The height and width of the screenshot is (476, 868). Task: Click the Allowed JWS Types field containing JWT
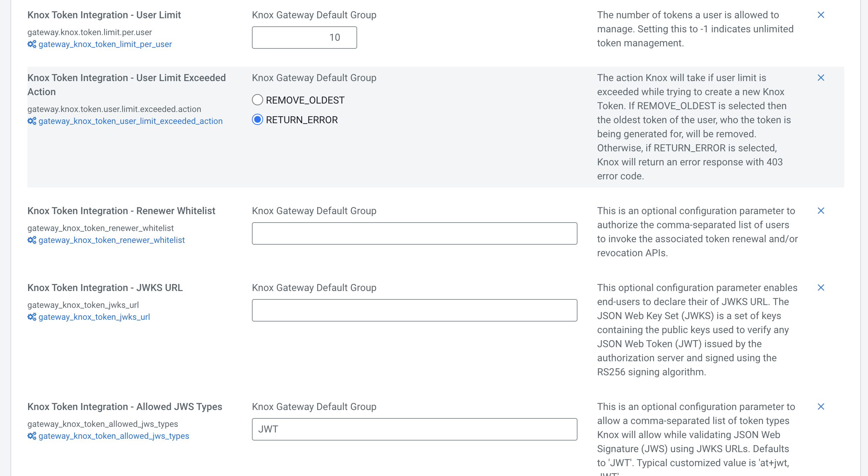click(414, 429)
